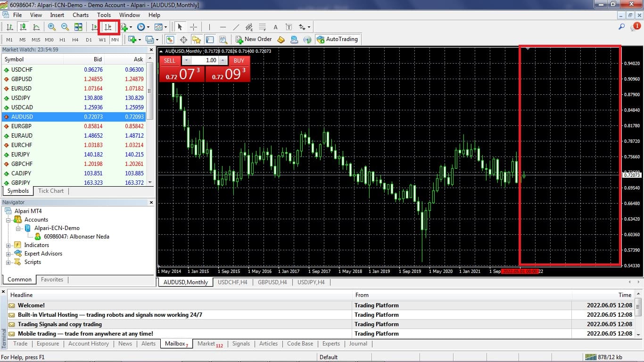
Task: Toggle the Data Window icon
Action: click(183, 40)
